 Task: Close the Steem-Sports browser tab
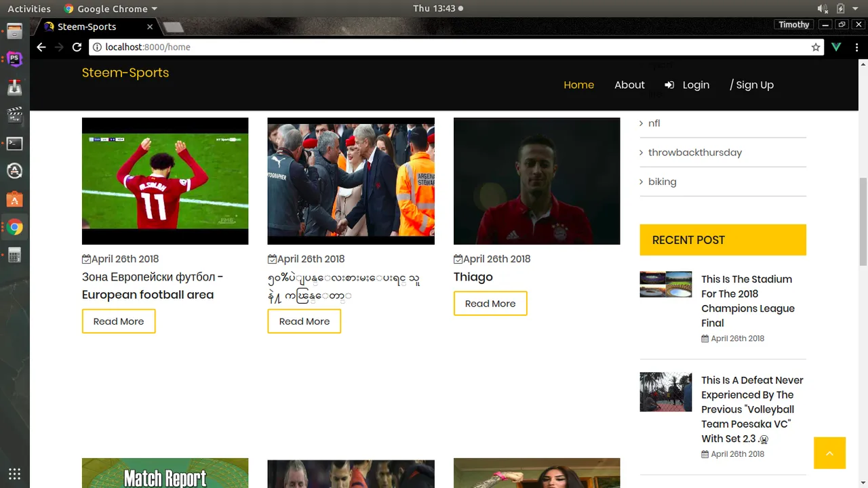[x=150, y=26]
